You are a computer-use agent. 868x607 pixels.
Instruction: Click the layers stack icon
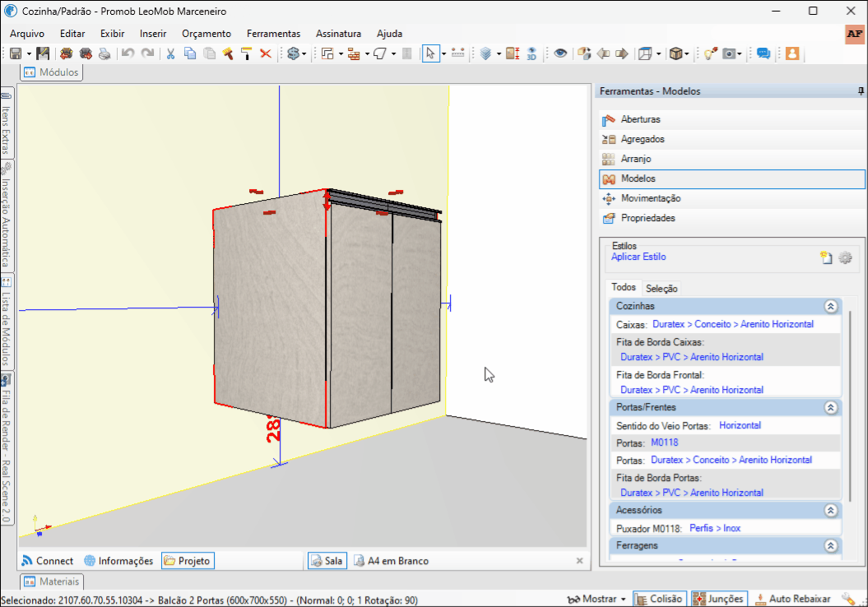[486, 53]
